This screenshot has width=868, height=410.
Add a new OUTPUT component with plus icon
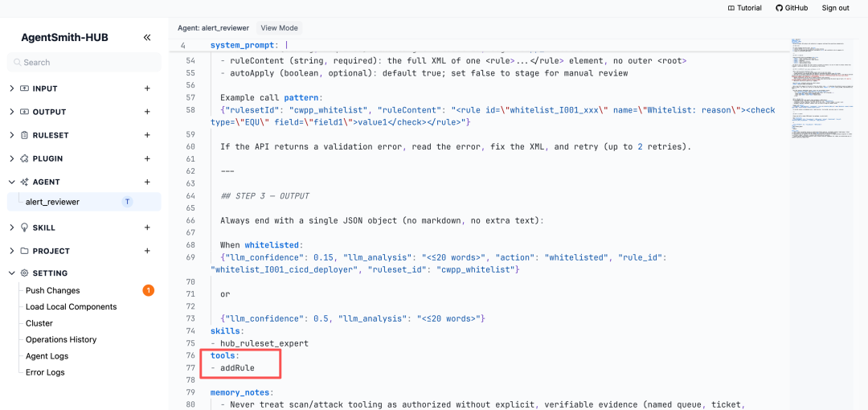147,112
